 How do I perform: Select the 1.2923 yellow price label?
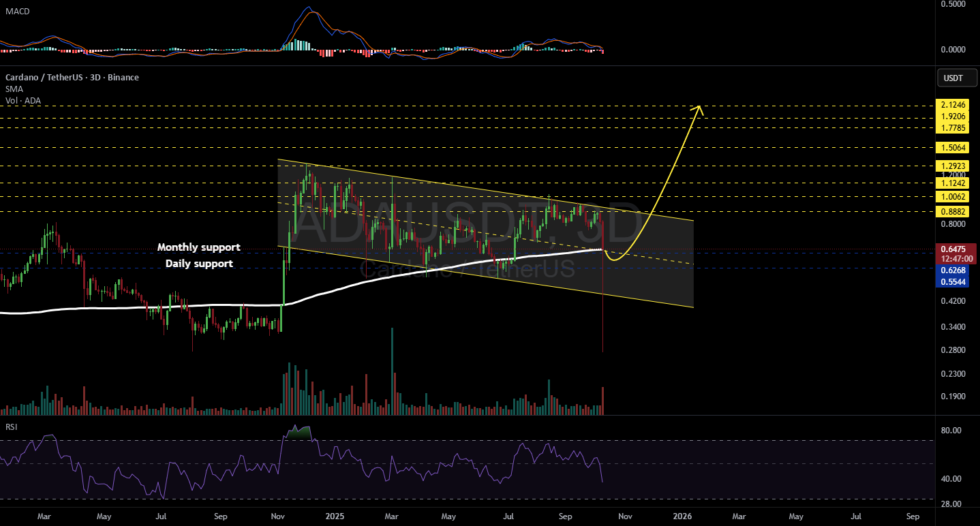tap(953, 166)
